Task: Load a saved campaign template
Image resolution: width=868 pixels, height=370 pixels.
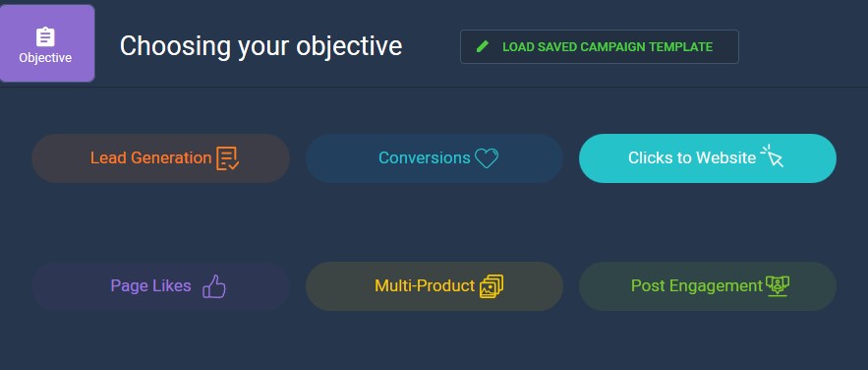Action: tap(599, 47)
